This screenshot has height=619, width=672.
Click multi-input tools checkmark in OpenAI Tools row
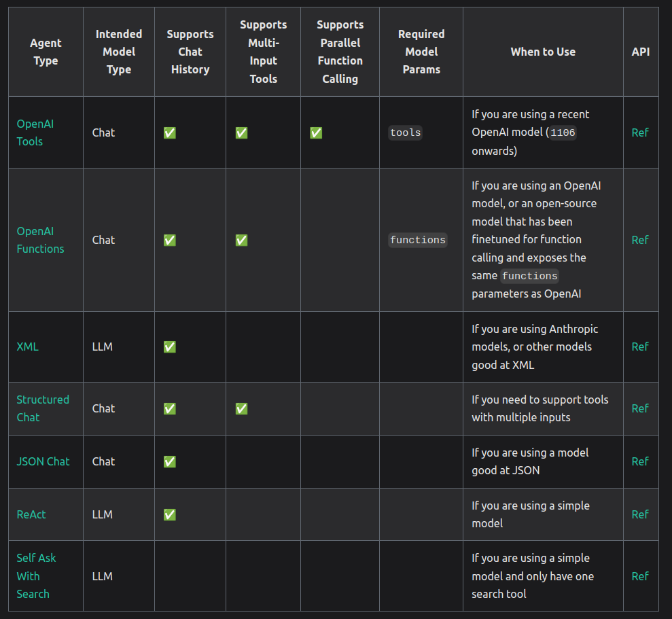[x=241, y=133]
